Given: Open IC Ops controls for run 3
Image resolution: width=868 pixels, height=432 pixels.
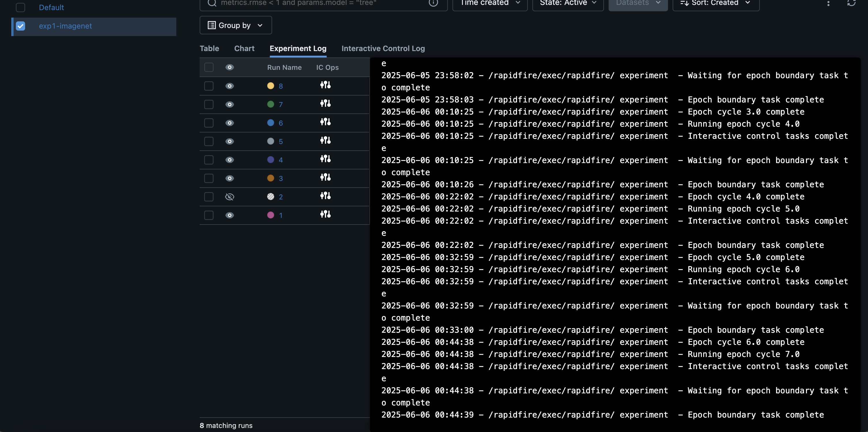Looking at the screenshot, I should click(325, 177).
